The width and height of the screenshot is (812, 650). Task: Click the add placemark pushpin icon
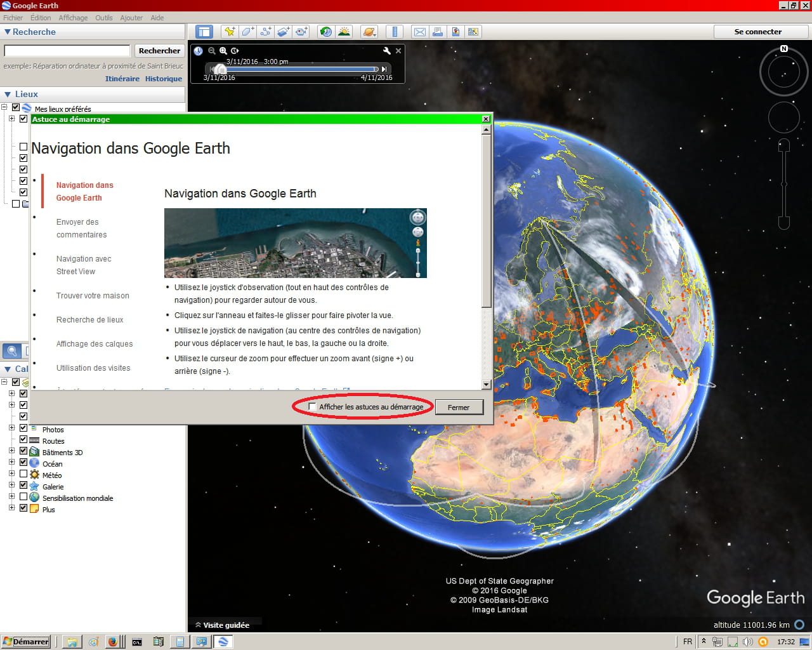[230, 32]
